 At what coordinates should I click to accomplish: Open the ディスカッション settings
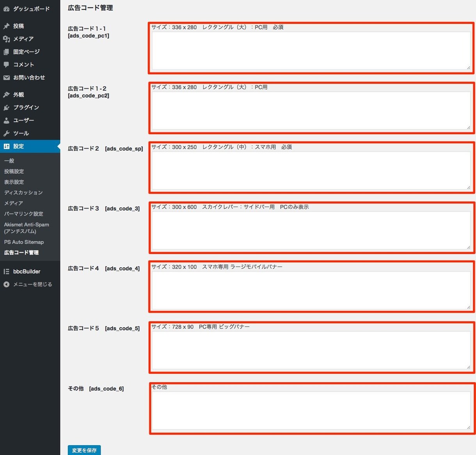(x=23, y=192)
